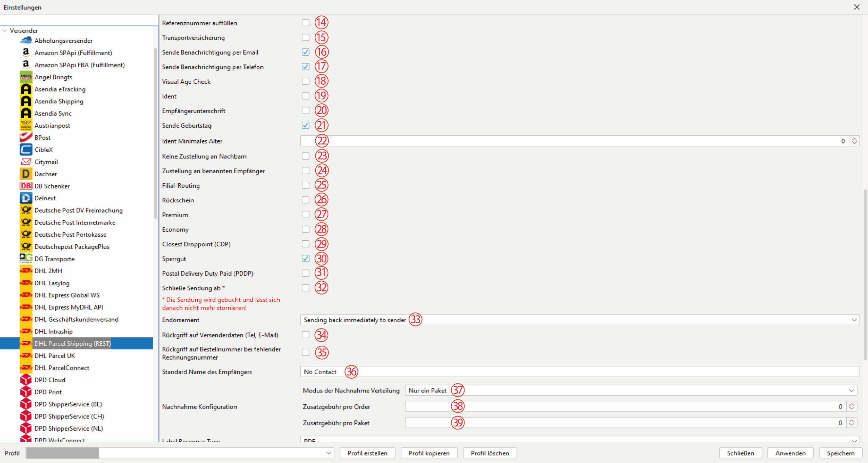
Task: Click the Deutsche Post Internetmarke icon
Action: click(26, 222)
